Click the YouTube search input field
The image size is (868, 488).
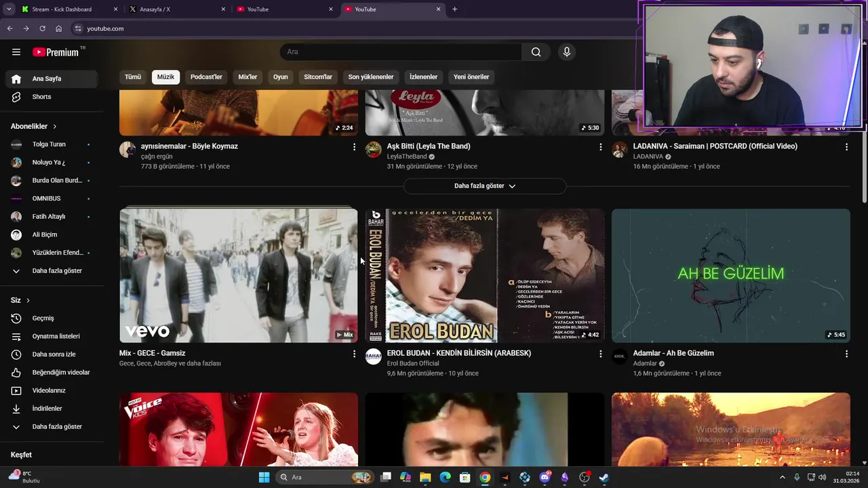[x=400, y=52]
